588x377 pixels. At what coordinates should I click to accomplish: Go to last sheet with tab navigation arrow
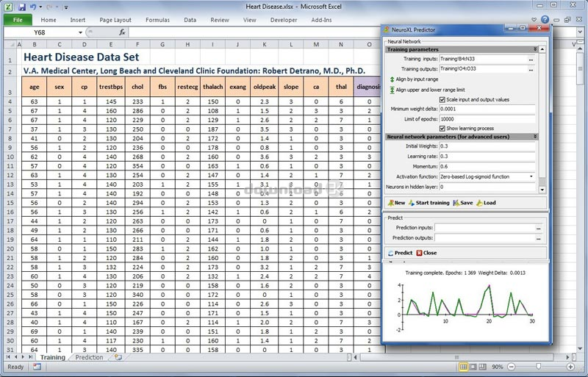[x=31, y=357]
